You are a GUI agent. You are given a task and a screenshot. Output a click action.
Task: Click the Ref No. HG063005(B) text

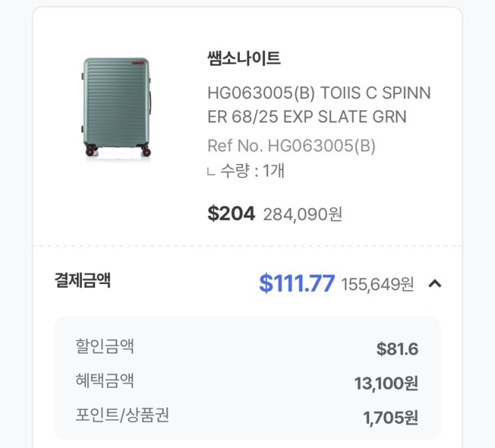(291, 145)
